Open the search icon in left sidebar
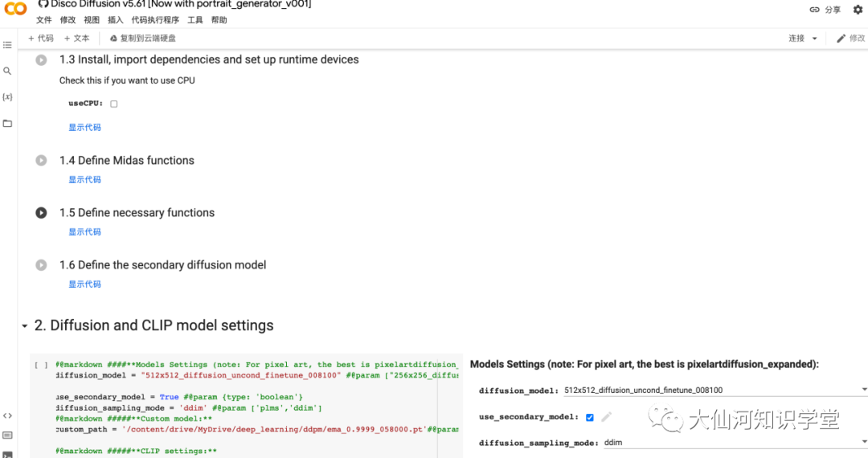The width and height of the screenshot is (868, 458). pyautogui.click(x=7, y=71)
